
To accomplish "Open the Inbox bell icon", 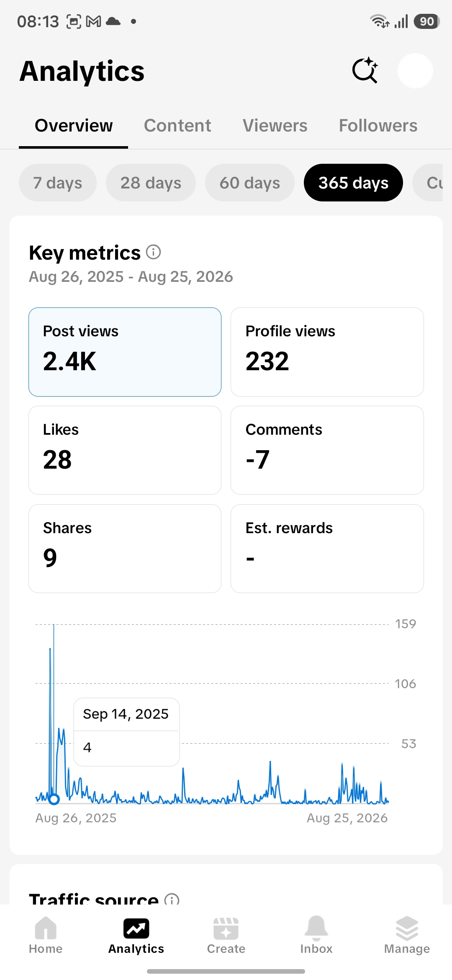I will pos(316,928).
